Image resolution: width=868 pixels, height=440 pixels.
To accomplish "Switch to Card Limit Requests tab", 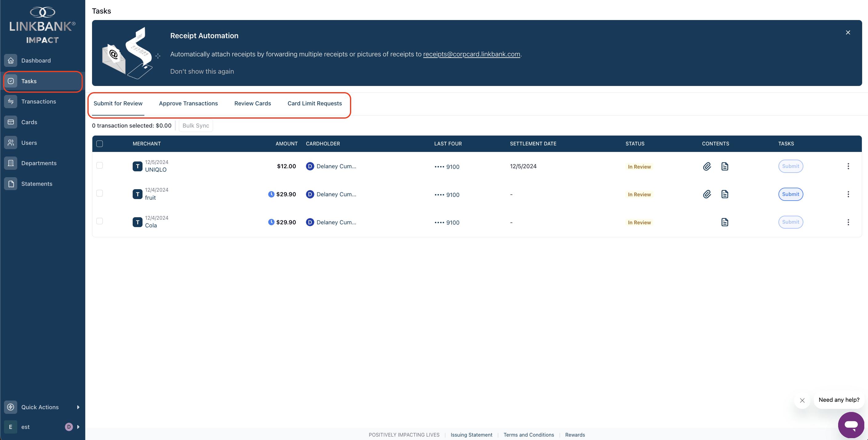I will point(315,104).
